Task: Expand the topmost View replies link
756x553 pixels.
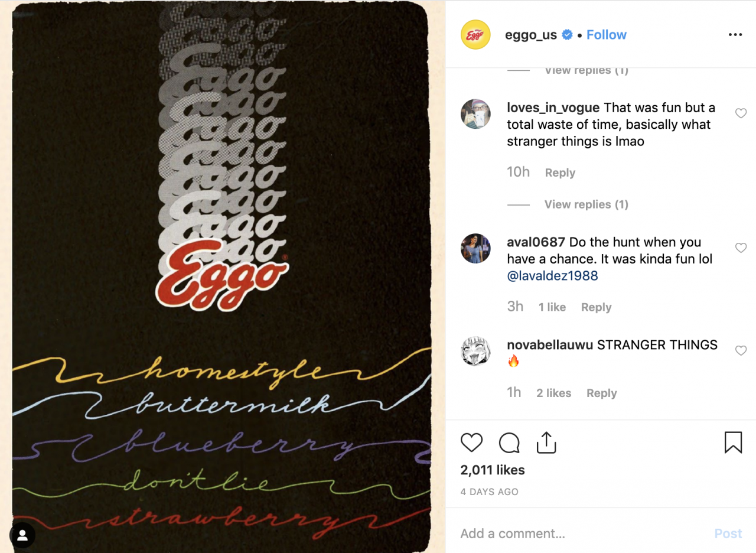Action: [586, 70]
